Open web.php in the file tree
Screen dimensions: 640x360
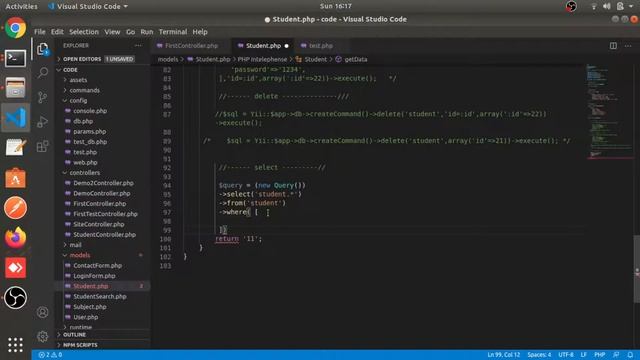coord(85,162)
